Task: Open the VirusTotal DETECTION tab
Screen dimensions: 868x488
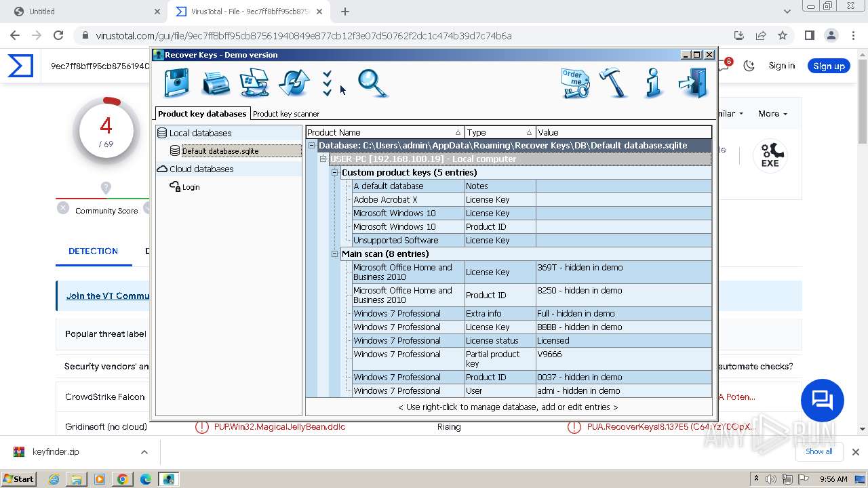Action: point(93,251)
